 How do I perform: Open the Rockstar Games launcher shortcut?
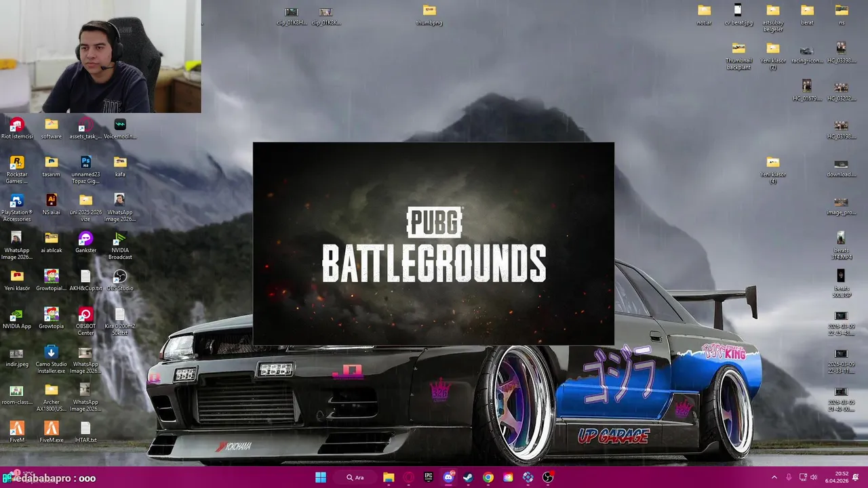click(17, 169)
